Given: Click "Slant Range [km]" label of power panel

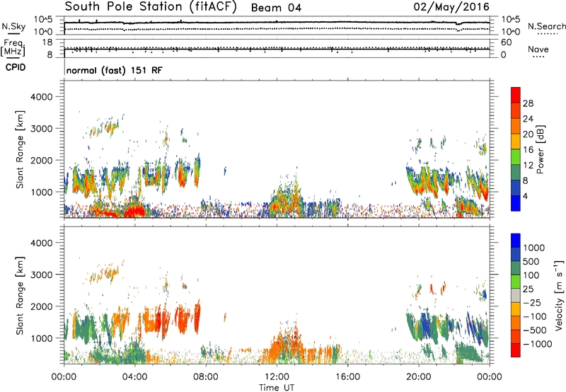Looking at the screenshot, I should click(x=20, y=149).
